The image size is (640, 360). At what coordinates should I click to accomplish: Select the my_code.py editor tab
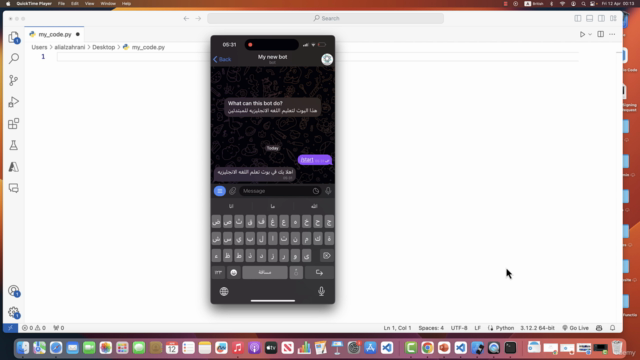[54, 34]
